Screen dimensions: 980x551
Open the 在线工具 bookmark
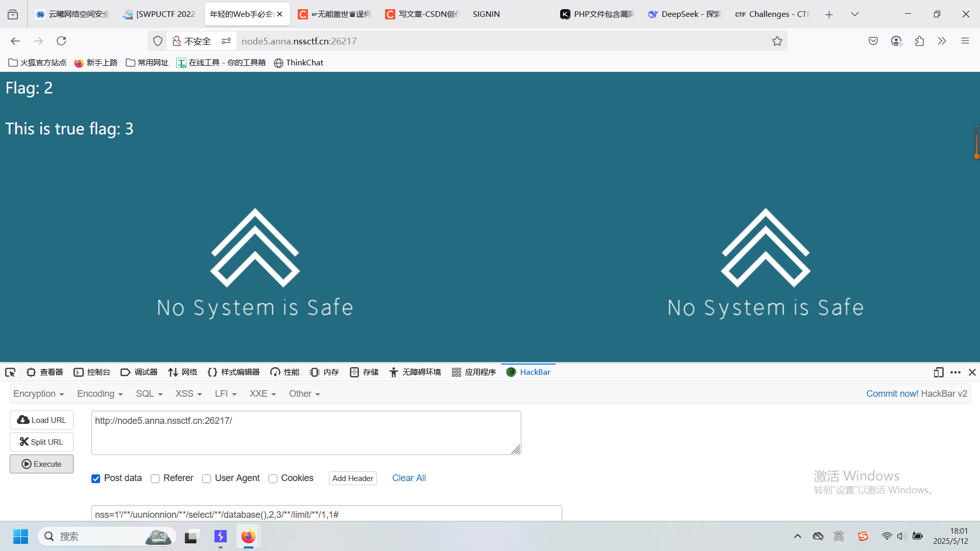tap(221, 62)
